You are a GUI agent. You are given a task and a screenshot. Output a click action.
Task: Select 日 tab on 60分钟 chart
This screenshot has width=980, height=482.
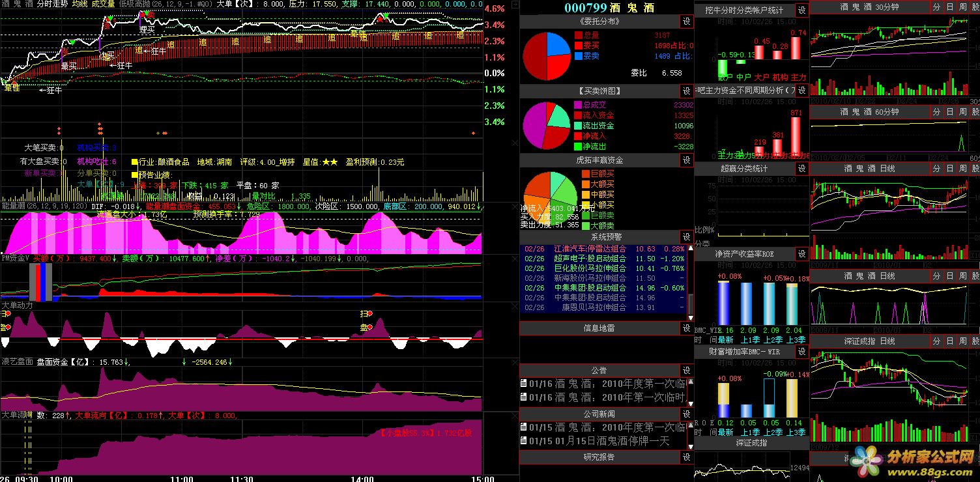click(x=949, y=112)
